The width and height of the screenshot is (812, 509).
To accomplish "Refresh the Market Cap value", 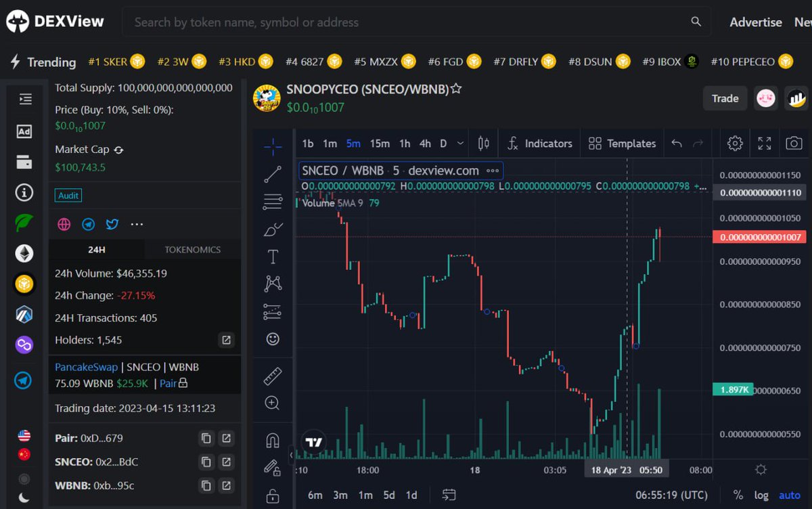I will [x=118, y=150].
